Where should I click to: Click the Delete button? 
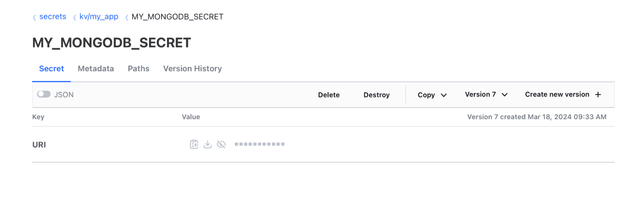(x=329, y=95)
